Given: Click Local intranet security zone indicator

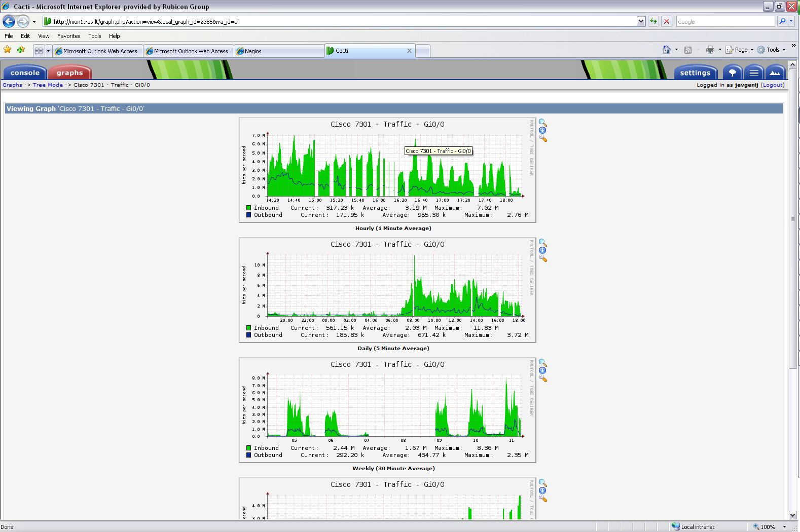Looking at the screenshot, I should [x=693, y=527].
